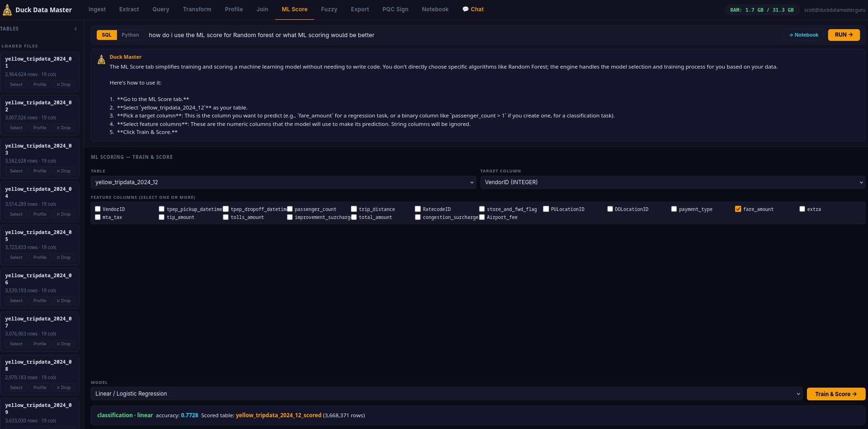Tick the extra feature checkbox

pos(802,209)
